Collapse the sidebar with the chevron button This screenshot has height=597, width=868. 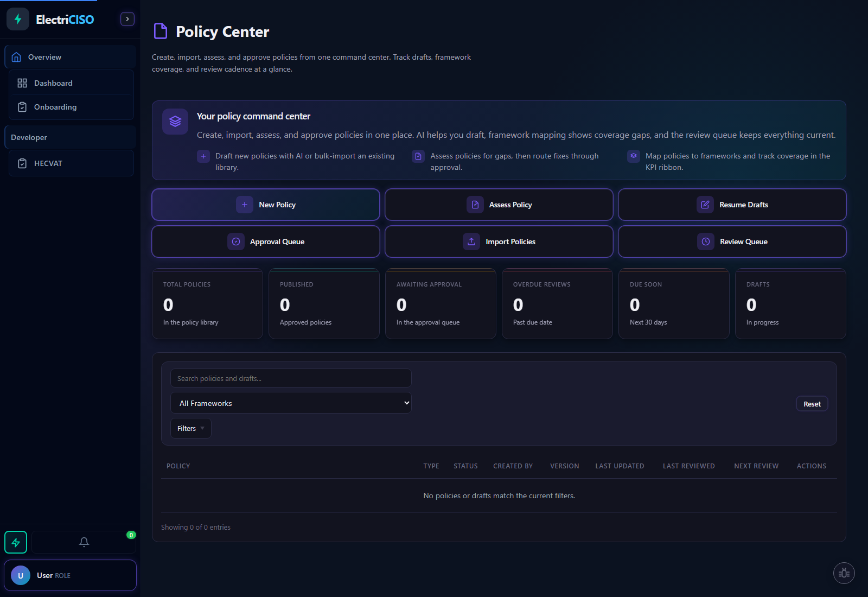tap(127, 18)
